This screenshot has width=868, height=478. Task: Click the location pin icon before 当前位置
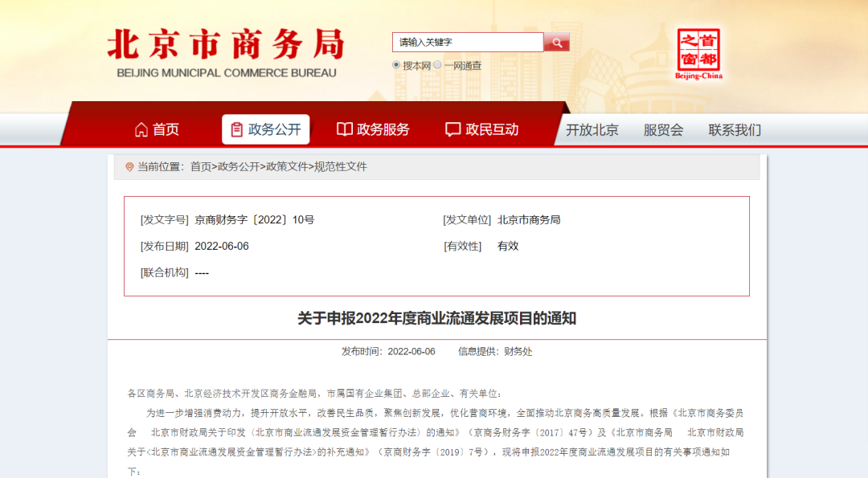pos(129,167)
